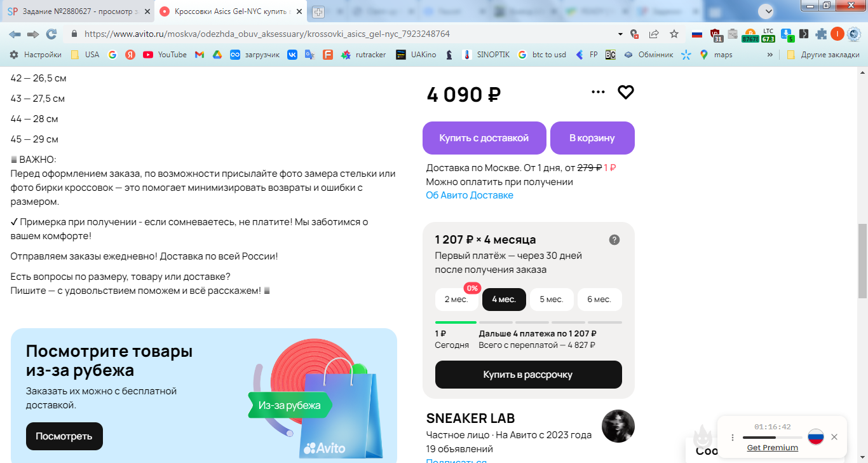Image resolution: width=868 pixels, height=463 pixels.
Task: Open orange profile avatar in toolbar
Action: click(837, 34)
